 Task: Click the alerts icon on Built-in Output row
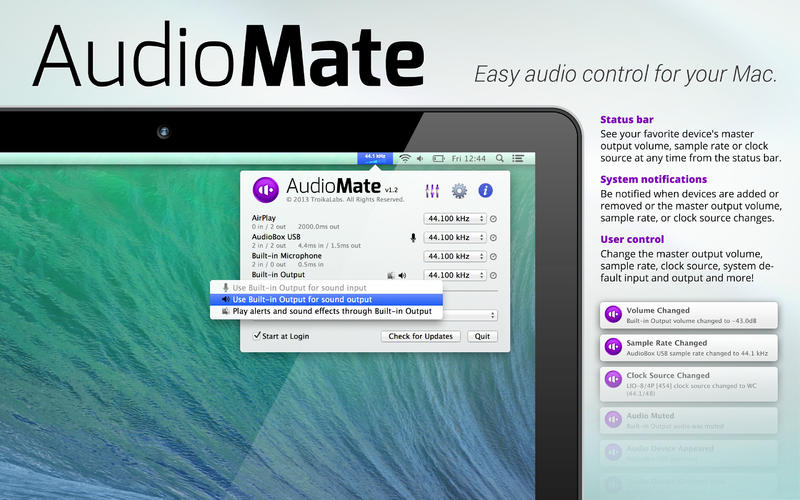391,276
